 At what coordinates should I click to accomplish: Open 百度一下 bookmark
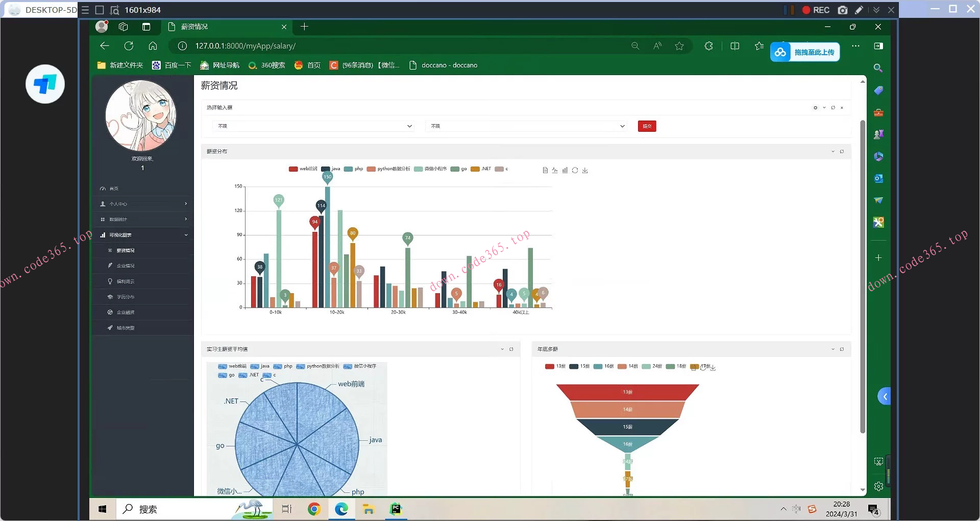coord(171,65)
